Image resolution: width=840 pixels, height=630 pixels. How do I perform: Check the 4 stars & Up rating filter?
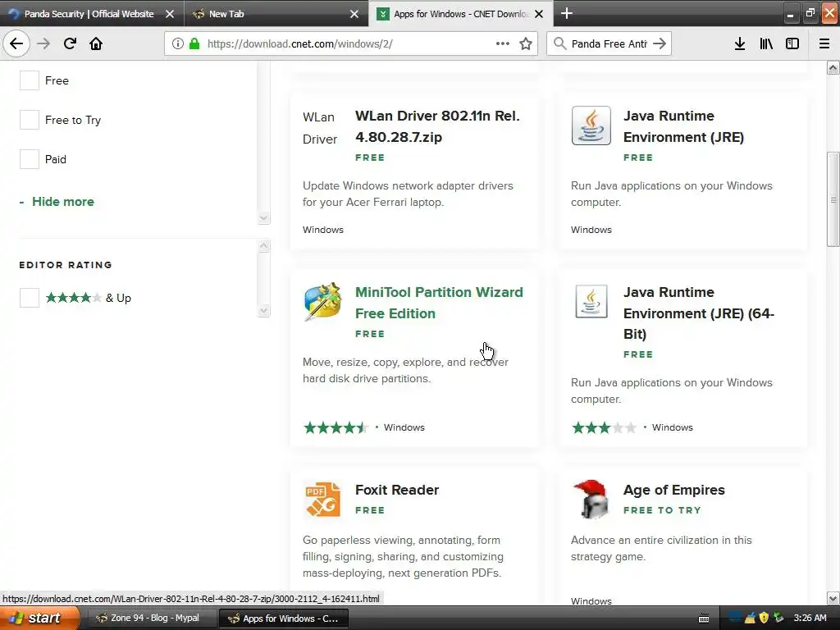point(30,298)
